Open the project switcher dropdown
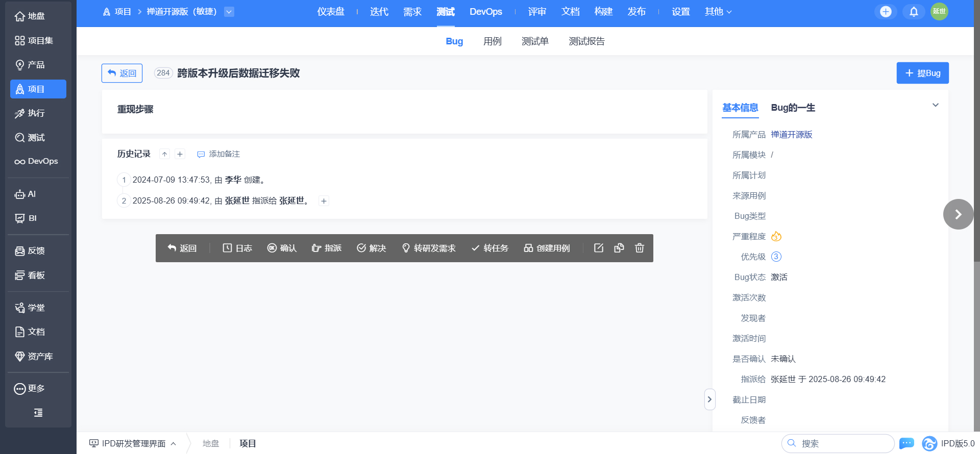This screenshot has height=454, width=980. [229, 12]
